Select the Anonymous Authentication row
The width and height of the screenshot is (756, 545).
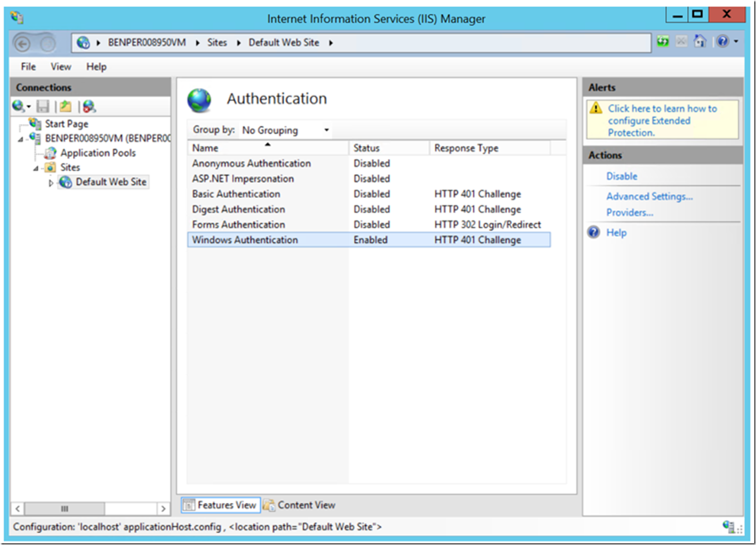369,163
